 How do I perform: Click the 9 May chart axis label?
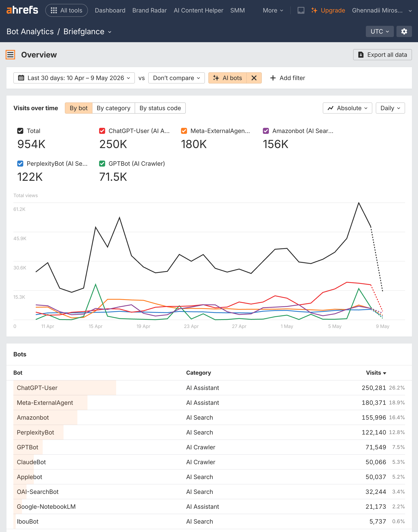(382, 326)
